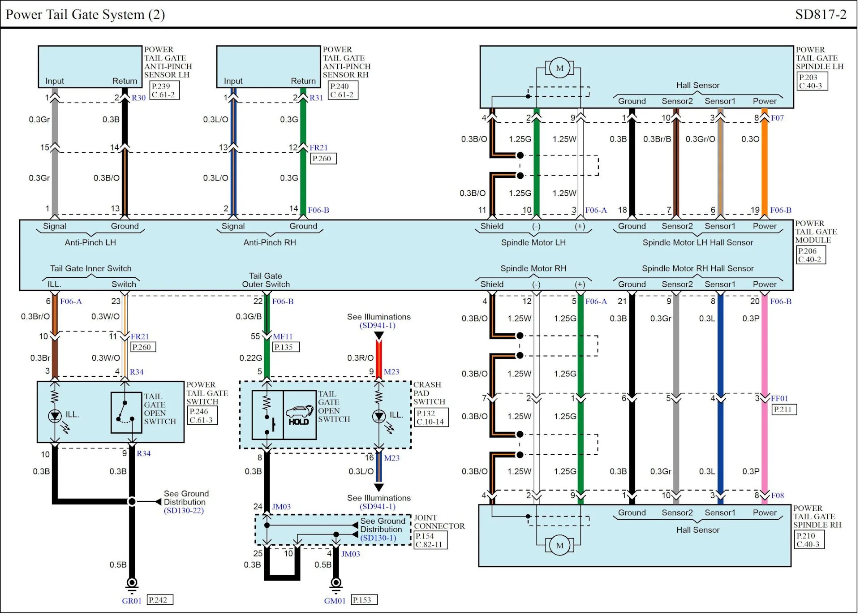
Task: Click the HOLD car tailgate icon
Action: pos(299,415)
